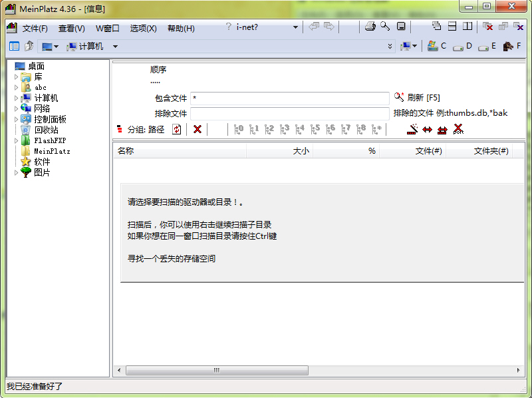
Task: Click the red X 'port' icon
Action: click(458, 129)
